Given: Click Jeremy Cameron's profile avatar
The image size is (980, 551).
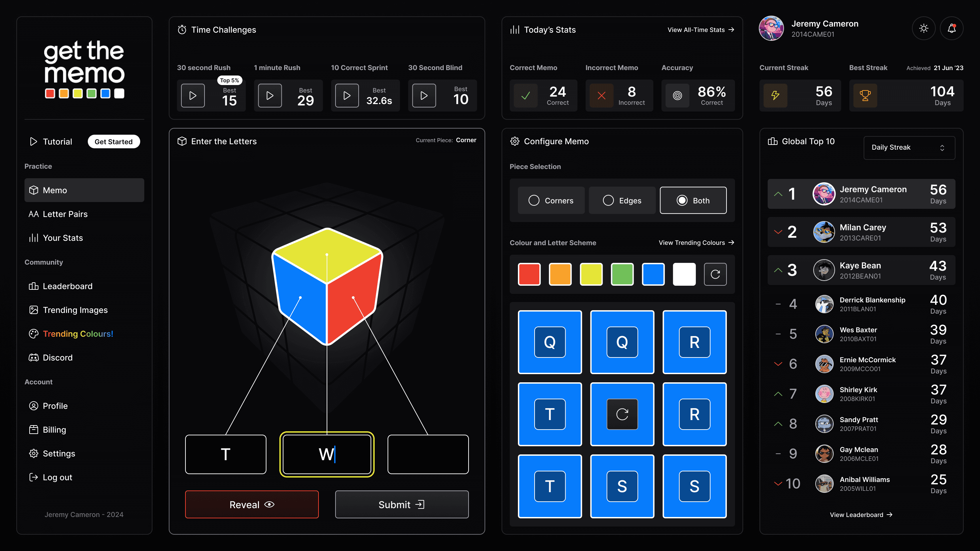Looking at the screenshot, I should tap(771, 29).
